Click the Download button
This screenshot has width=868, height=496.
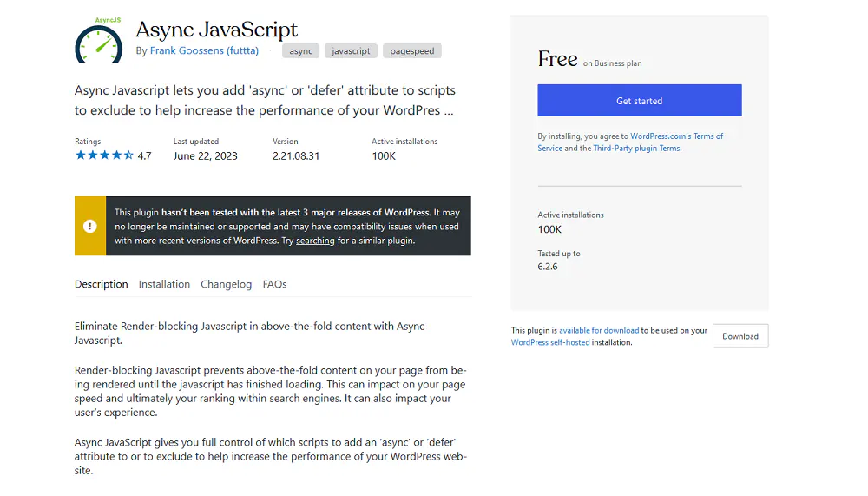(740, 336)
